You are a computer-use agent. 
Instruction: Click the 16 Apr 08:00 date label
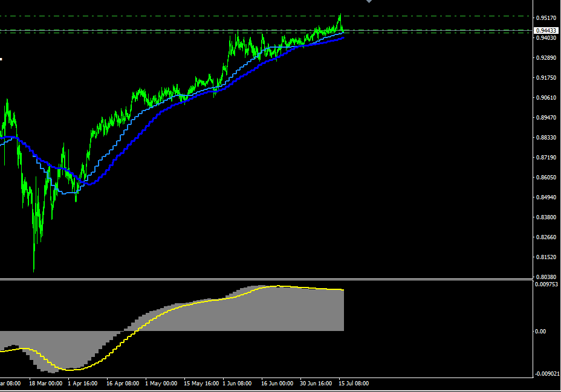(x=123, y=384)
